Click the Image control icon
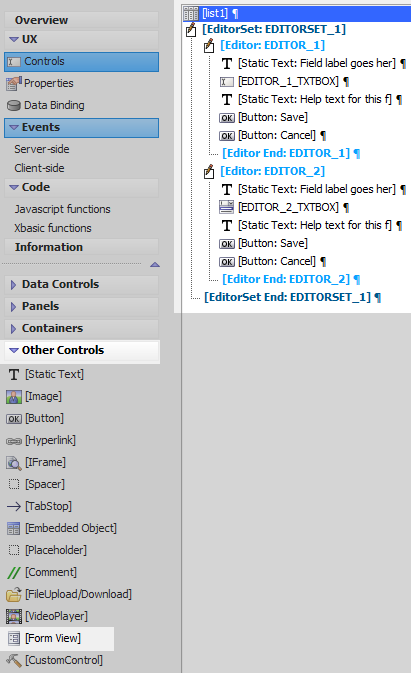 click(x=14, y=397)
